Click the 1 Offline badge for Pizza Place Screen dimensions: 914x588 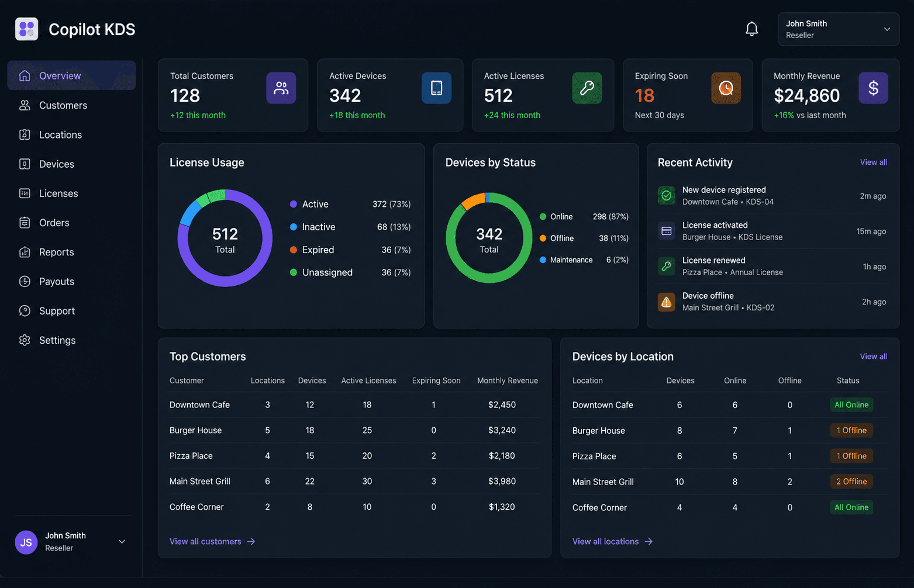pyautogui.click(x=851, y=456)
